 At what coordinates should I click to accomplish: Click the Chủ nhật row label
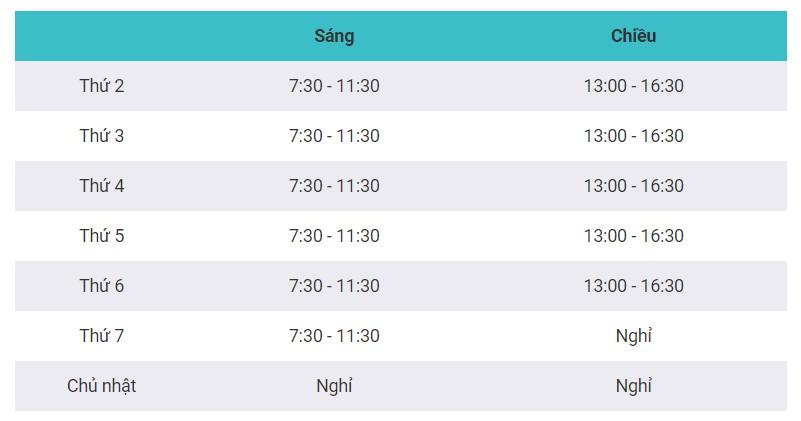click(x=102, y=386)
